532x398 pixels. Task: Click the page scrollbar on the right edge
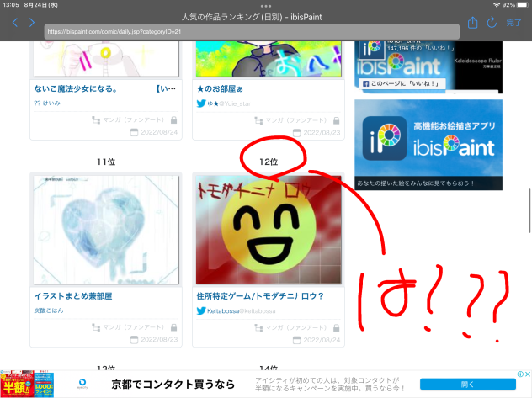point(529,210)
